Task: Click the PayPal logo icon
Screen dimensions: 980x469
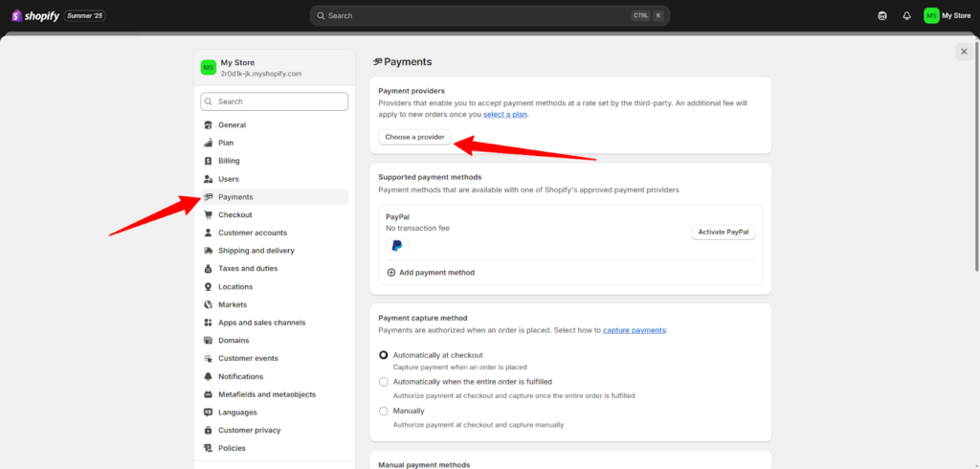Action: 396,246
